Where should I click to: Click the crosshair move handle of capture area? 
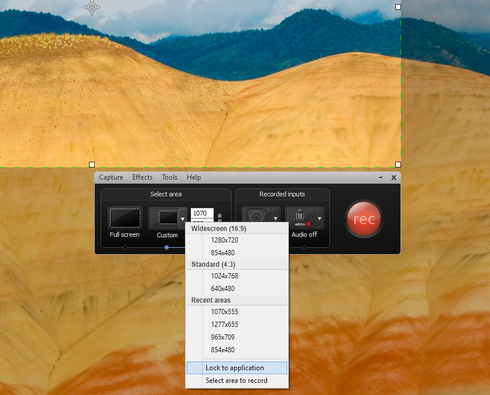click(x=92, y=7)
